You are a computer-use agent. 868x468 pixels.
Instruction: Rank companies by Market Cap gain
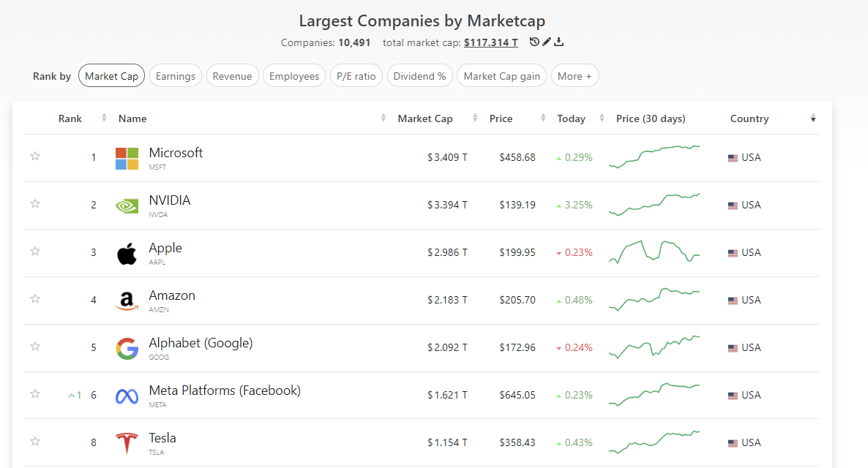click(x=501, y=76)
